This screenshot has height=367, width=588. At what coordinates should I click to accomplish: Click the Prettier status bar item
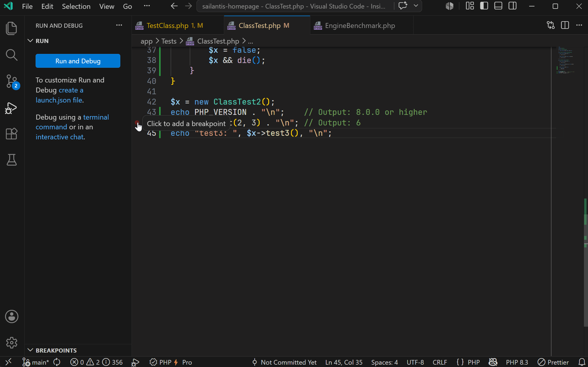coord(553,362)
